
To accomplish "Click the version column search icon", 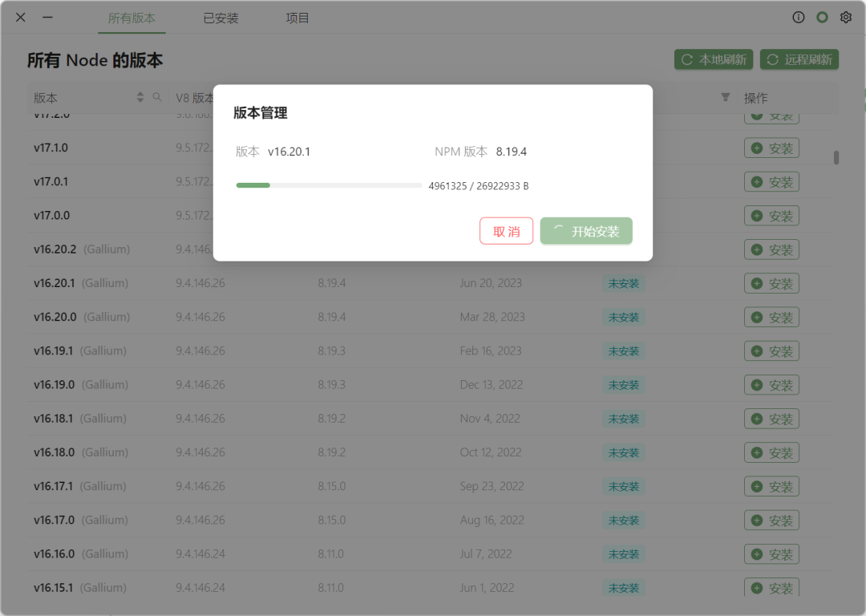I will click(157, 97).
